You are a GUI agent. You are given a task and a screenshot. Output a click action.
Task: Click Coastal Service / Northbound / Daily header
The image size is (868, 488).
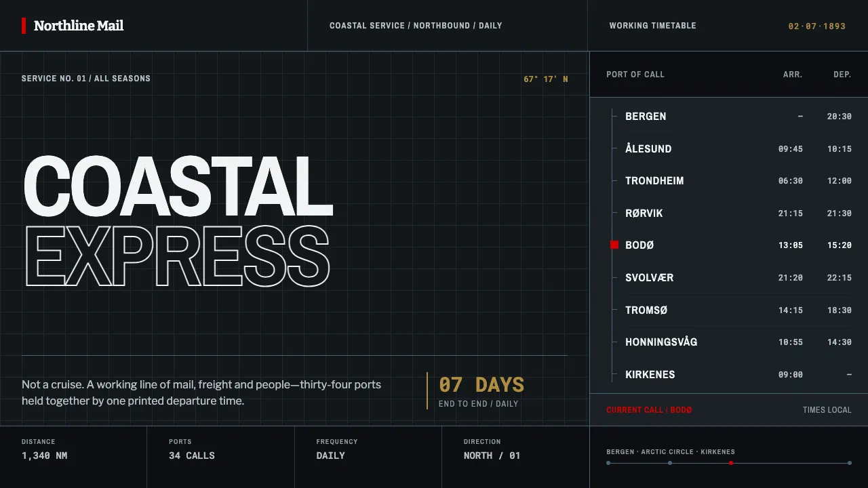[416, 26]
